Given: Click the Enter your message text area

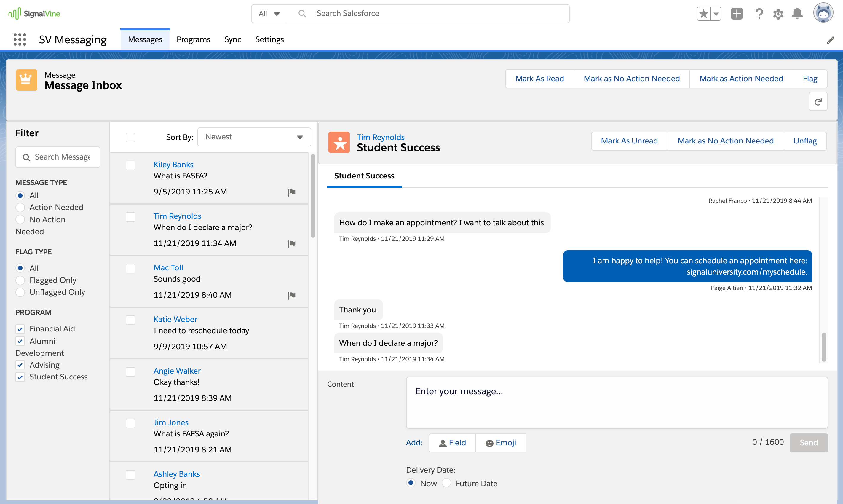Looking at the screenshot, I should pos(617,402).
